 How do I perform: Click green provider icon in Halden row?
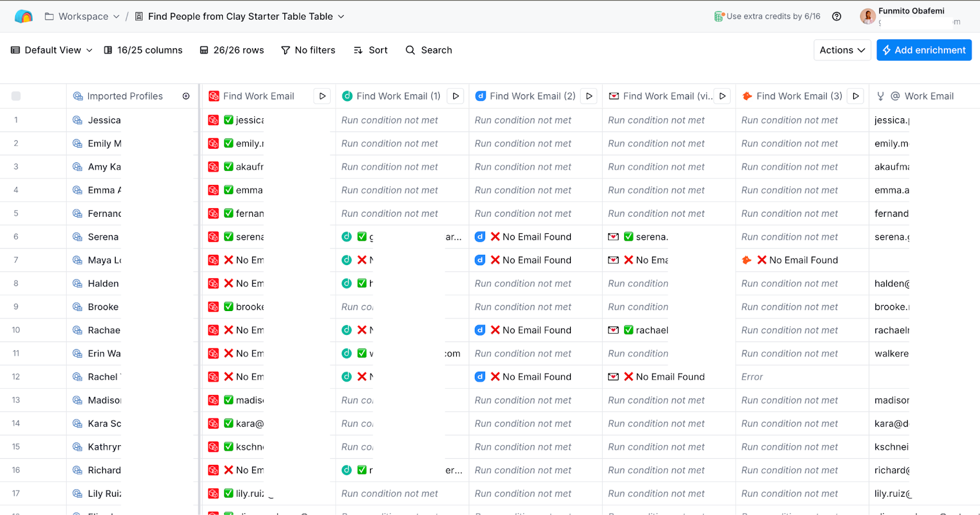tap(347, 284)
